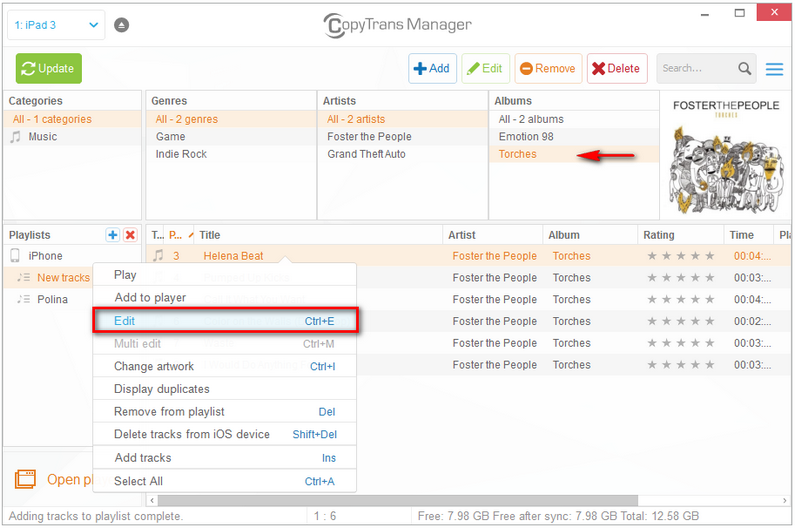Click the T... column header

(157, 235)
